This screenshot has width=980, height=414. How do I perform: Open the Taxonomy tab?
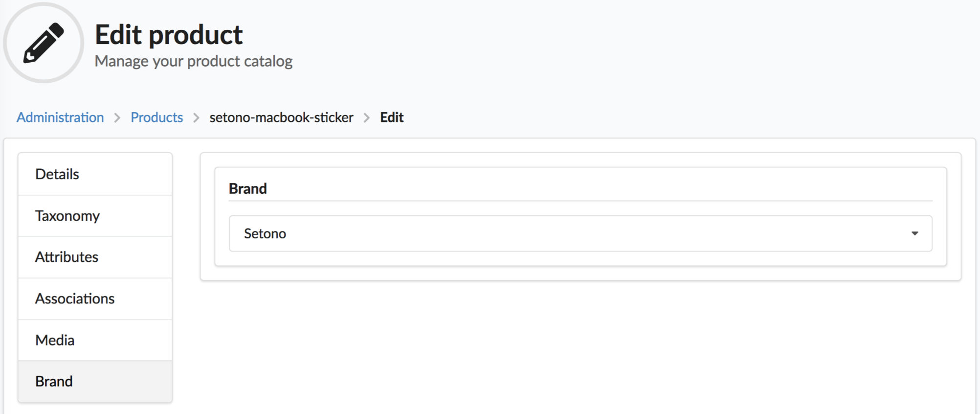click(95, 216)
